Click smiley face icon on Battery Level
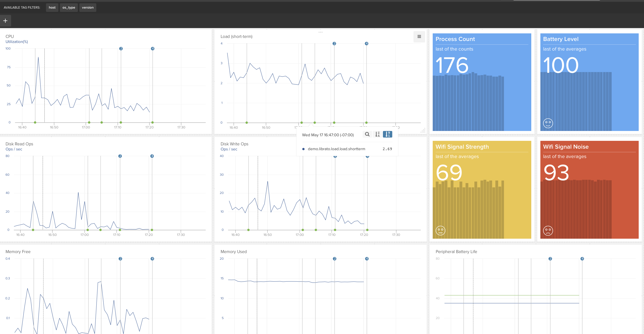The width and height of the screenshot is (644, 334). 548,123
